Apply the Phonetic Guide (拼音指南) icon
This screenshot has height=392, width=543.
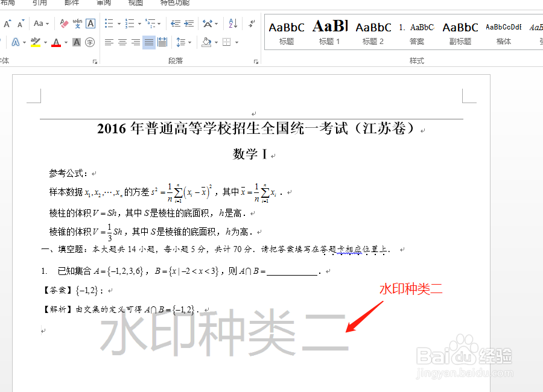(77, 24)
